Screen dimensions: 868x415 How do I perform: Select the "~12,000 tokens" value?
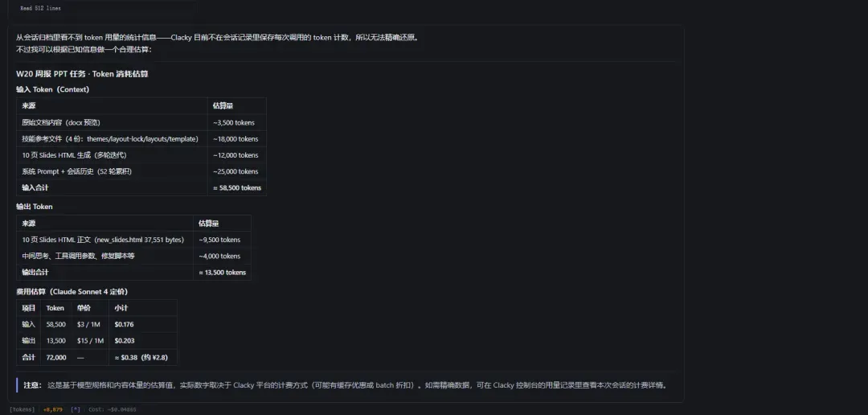point(235,155)
